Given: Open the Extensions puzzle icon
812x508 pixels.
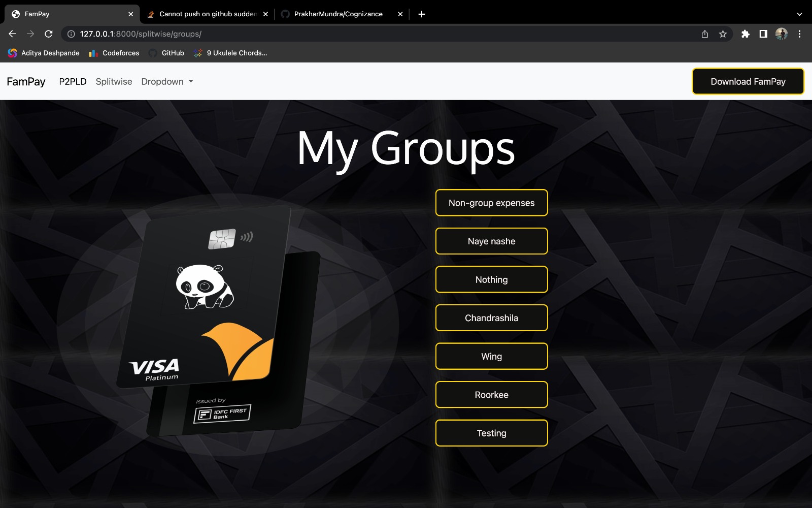Looking at the screenshot, I should coord(745,34).
